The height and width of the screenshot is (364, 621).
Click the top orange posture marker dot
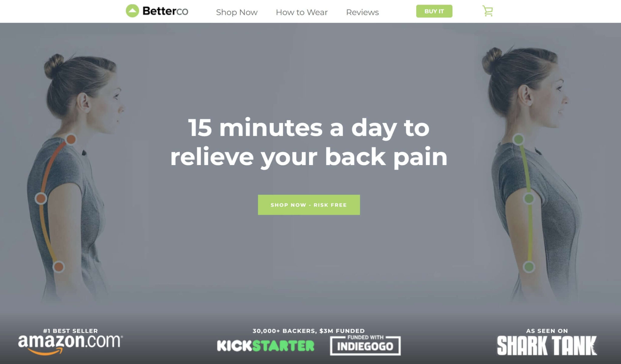click(x=71, y=139)
